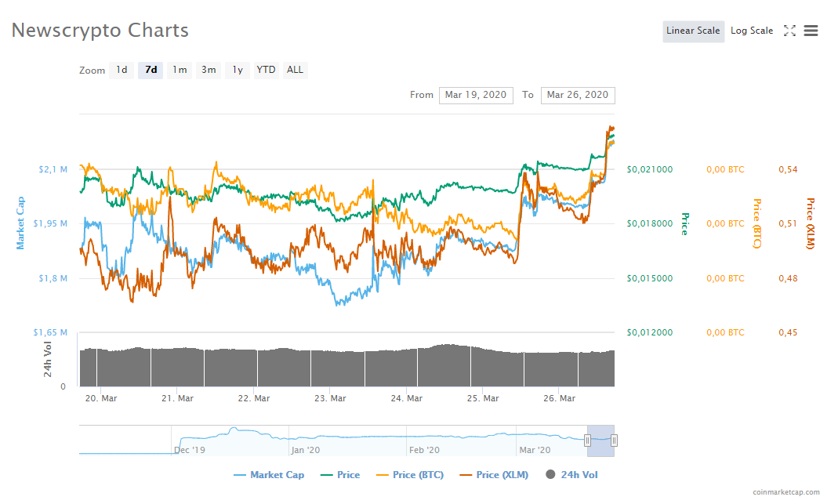838x504 pixels.
Task: Select YTD zoom option
Action: 266,70
